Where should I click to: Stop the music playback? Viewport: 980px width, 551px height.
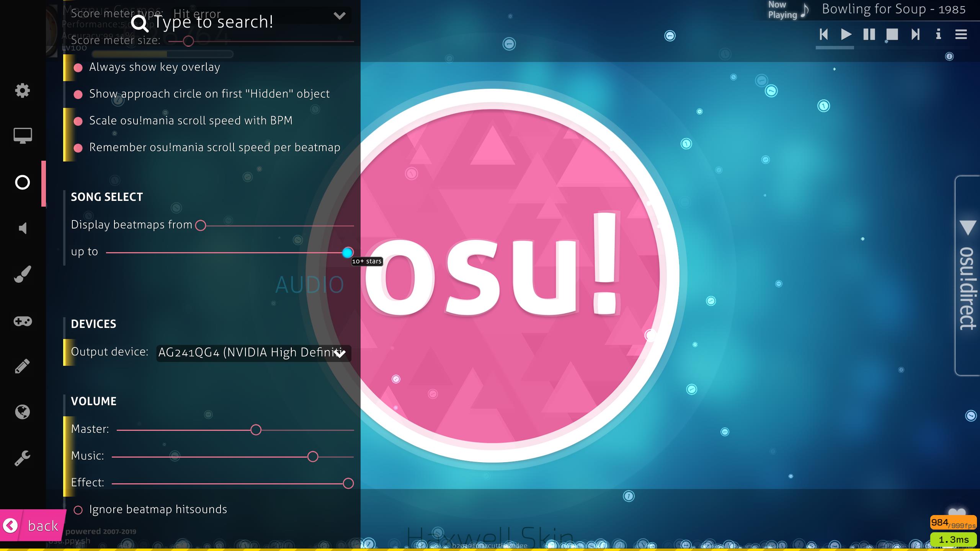[x=892, y=34]
